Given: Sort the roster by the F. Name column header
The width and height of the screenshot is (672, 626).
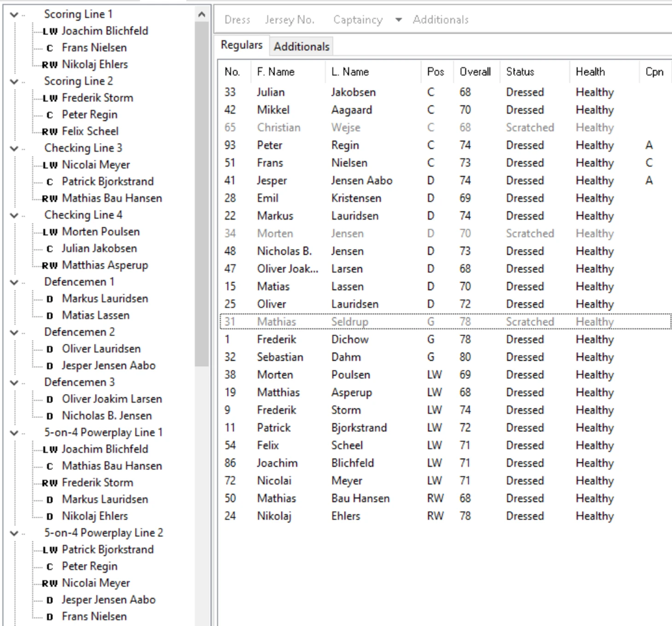Looking at the screenshot, I should [x=288, y=72].
